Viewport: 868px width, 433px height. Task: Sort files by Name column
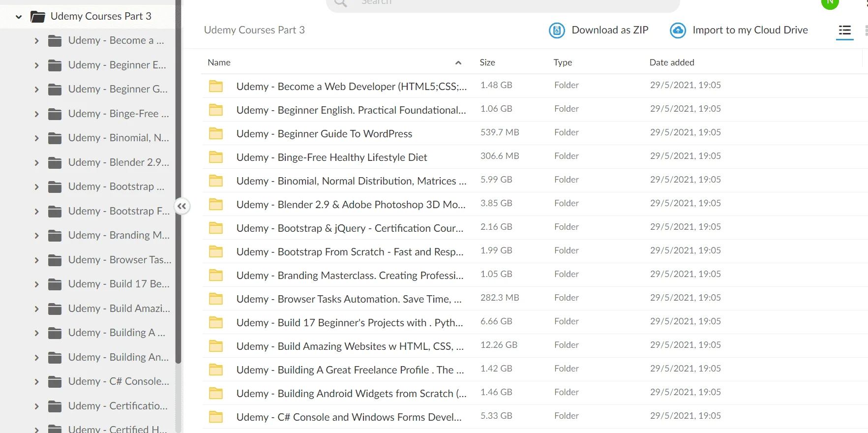pos(219,62)
